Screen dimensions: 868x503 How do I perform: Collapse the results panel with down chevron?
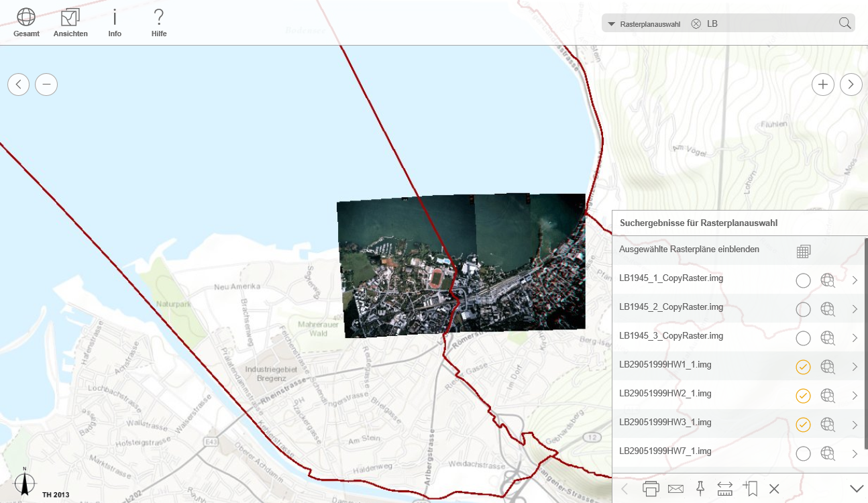856,489
